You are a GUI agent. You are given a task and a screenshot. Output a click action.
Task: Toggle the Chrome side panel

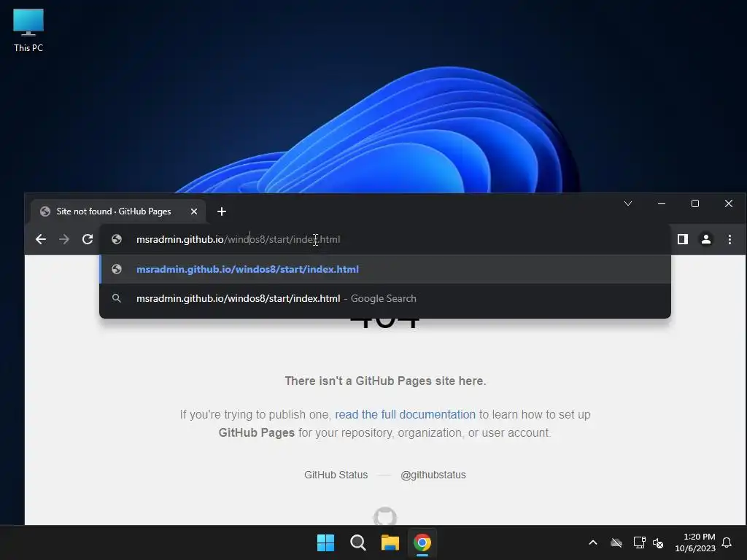coord(683,239)
